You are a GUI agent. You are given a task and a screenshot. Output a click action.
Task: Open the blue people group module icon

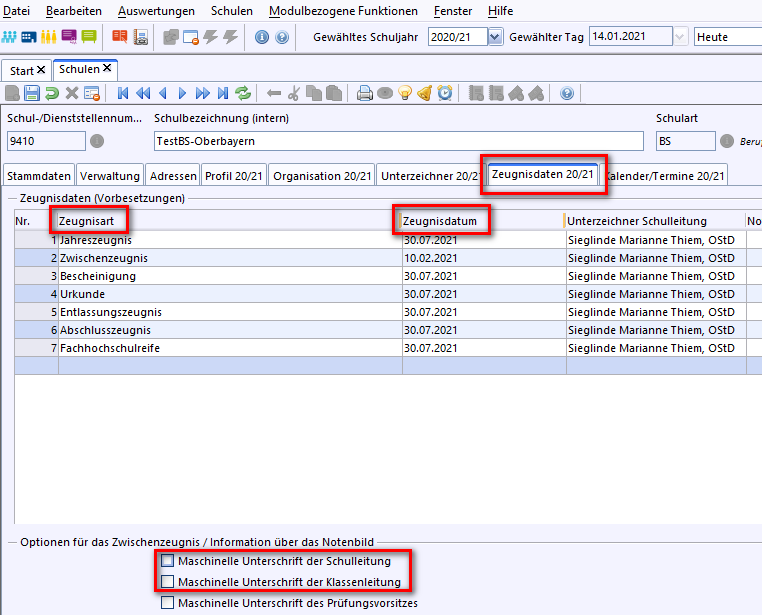[x=9, y=37]
